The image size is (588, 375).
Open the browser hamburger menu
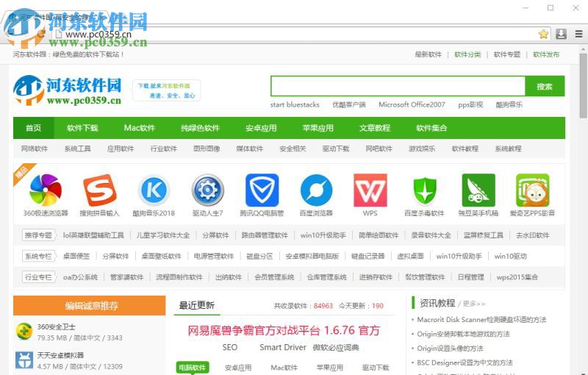[x=578, y=34]
